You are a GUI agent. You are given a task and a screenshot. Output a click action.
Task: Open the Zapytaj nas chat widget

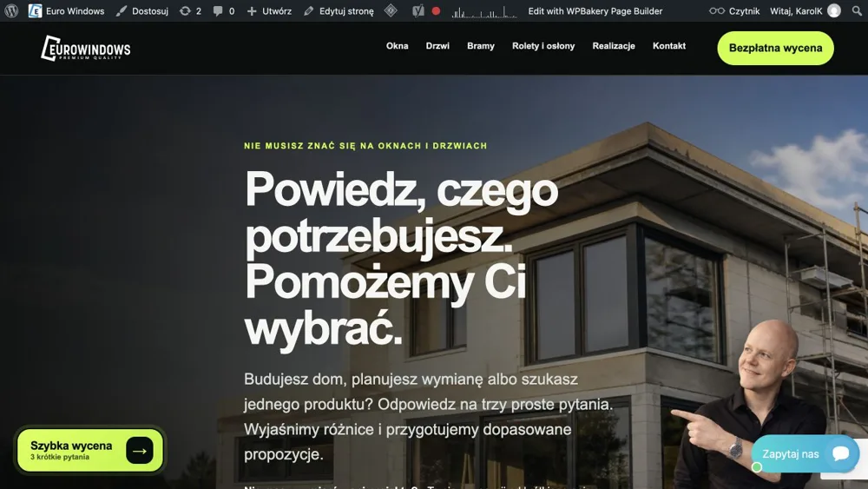pyautogui.click(x=805, y=453)
